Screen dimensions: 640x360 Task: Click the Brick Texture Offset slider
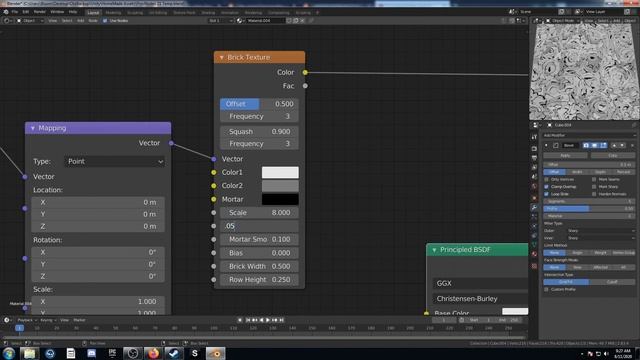[x=259, y=104]
